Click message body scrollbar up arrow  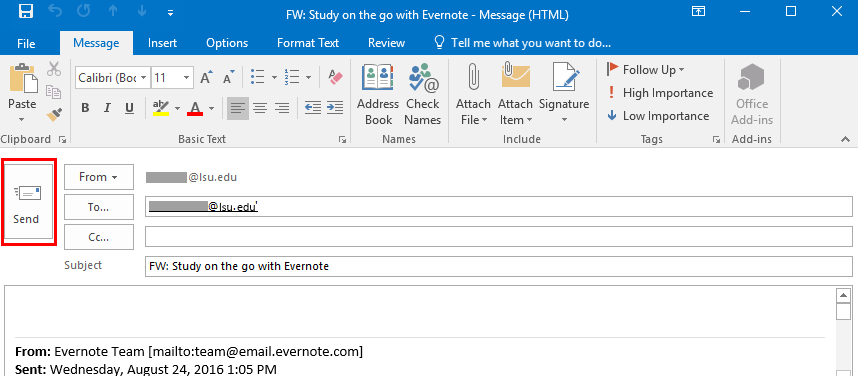[843, 295]
